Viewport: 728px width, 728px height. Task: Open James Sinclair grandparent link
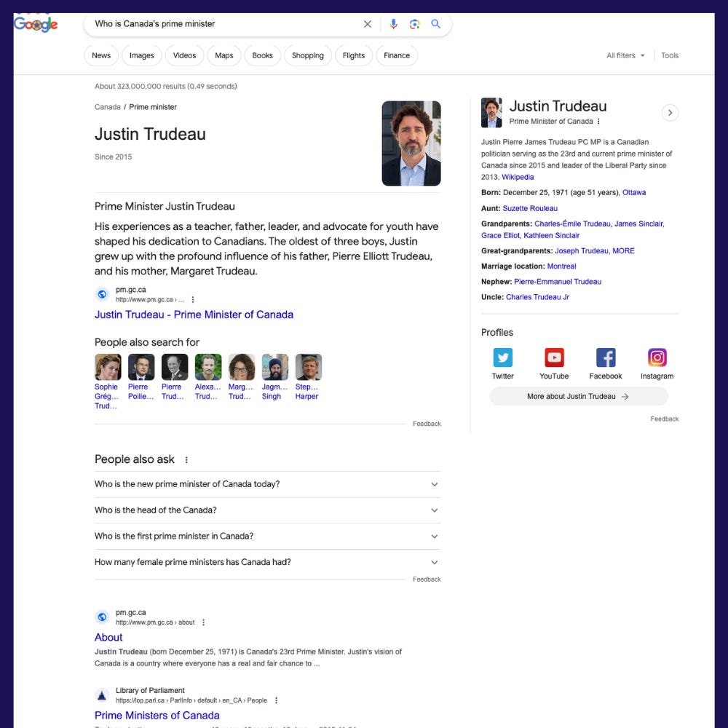pos(639,223)
